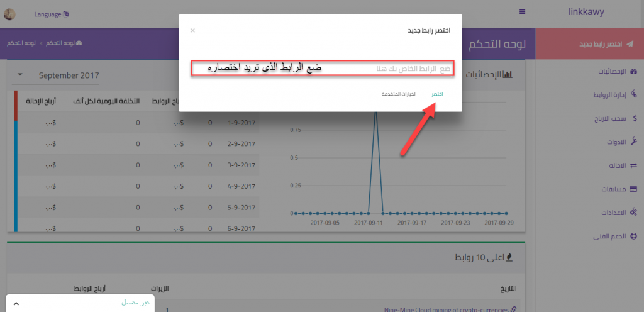Click the flame icon beside اعلى 10 روابط
The image size is (644, 312).
[510, 257]
